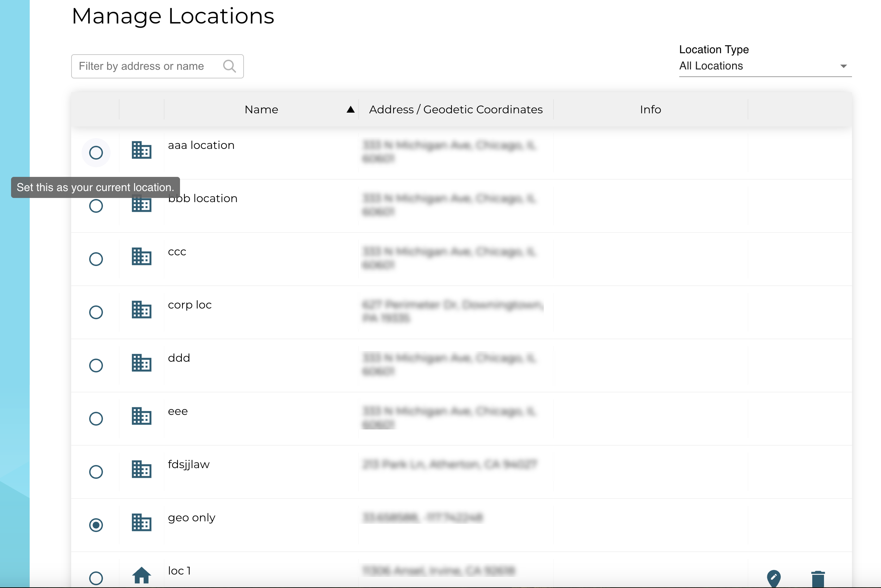Set ccc as current location
The width and height of the screenshot is (881, 588).
tap(96, 259)
